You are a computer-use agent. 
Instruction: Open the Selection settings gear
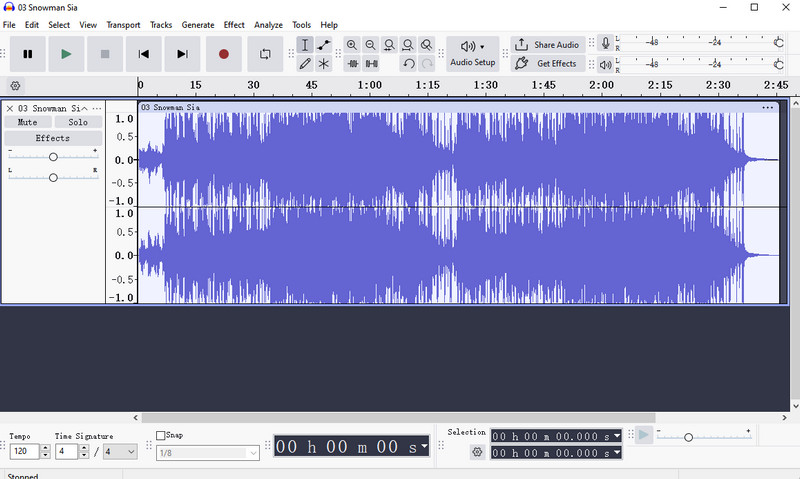click(x=477, y=452)
